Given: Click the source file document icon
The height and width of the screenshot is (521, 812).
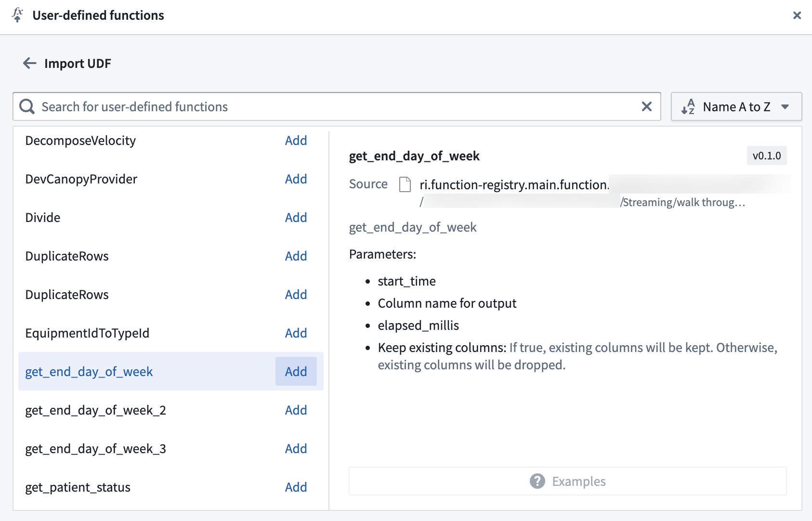Looking at the screenshot, I should click(405, 184).
